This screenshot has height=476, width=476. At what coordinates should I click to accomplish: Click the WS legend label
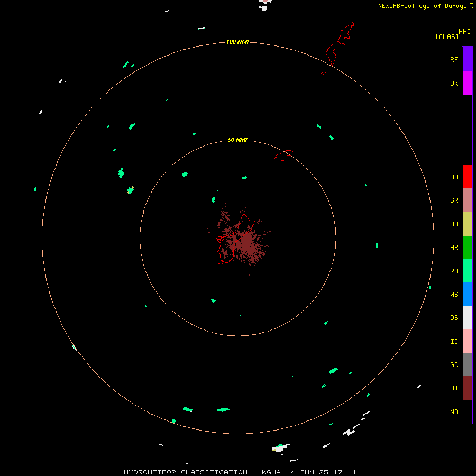(x=454, y=294)
